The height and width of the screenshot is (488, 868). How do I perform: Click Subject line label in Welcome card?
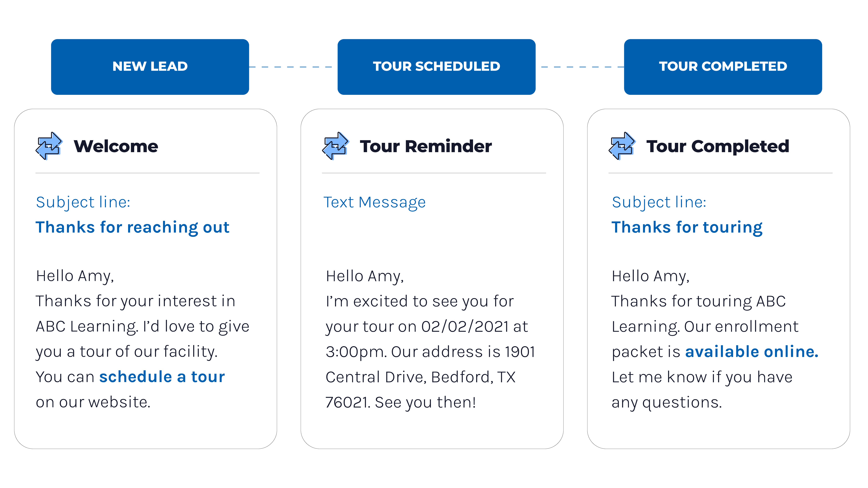[83, 203]
